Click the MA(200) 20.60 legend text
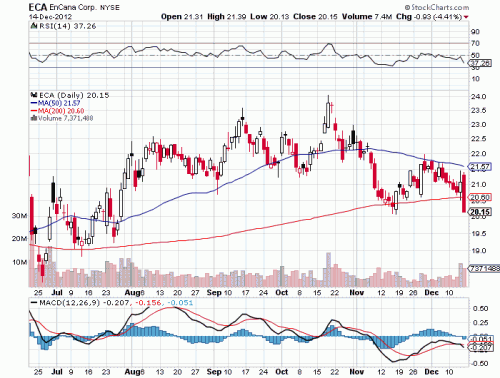This screenshot has width=500, height=378. [x=61, y=111]
